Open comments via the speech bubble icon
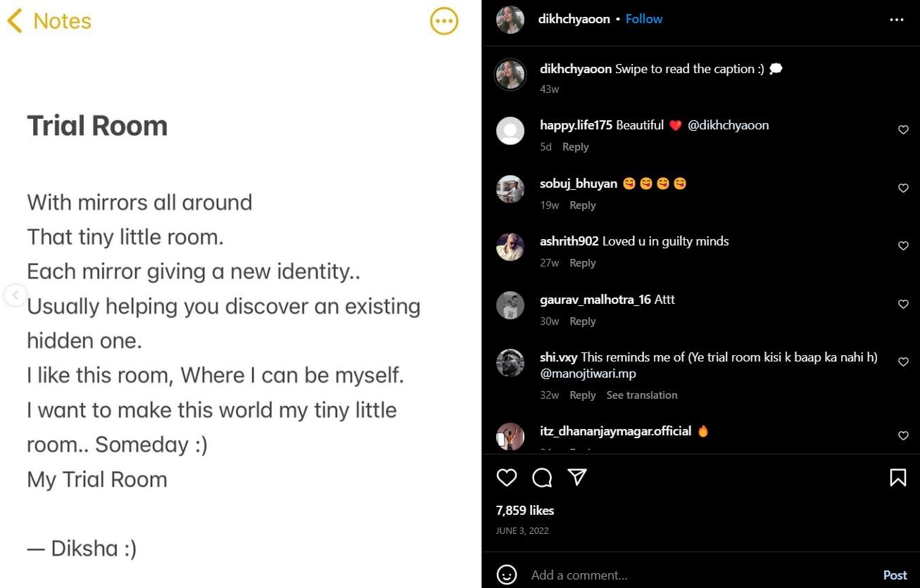Screen dimensions: 920x588 [x=541, y=478]
